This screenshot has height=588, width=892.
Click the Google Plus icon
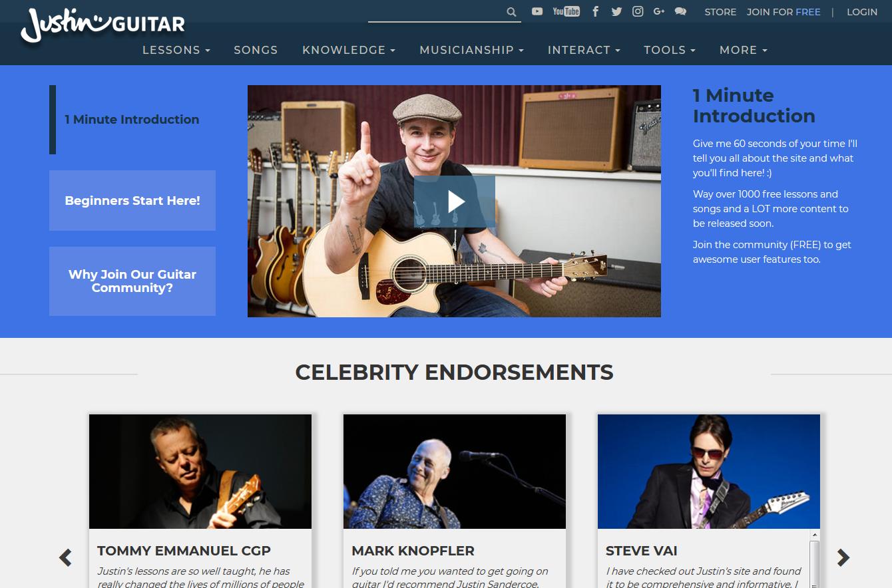click(659, 11)
